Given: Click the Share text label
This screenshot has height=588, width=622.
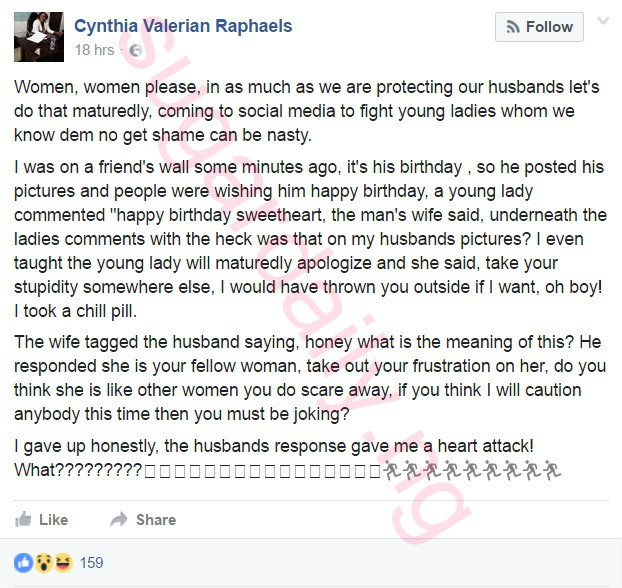Looking at the screenshot, I should click(x=156, y=520).
